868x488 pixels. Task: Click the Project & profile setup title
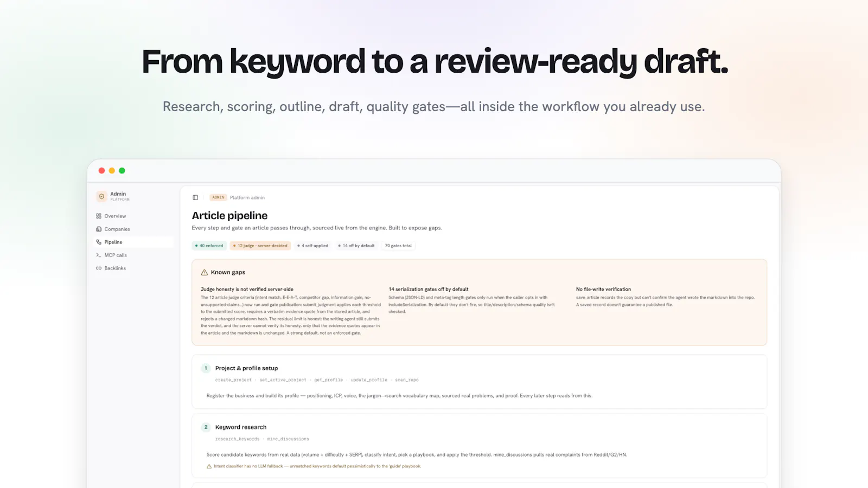(246, 368)
